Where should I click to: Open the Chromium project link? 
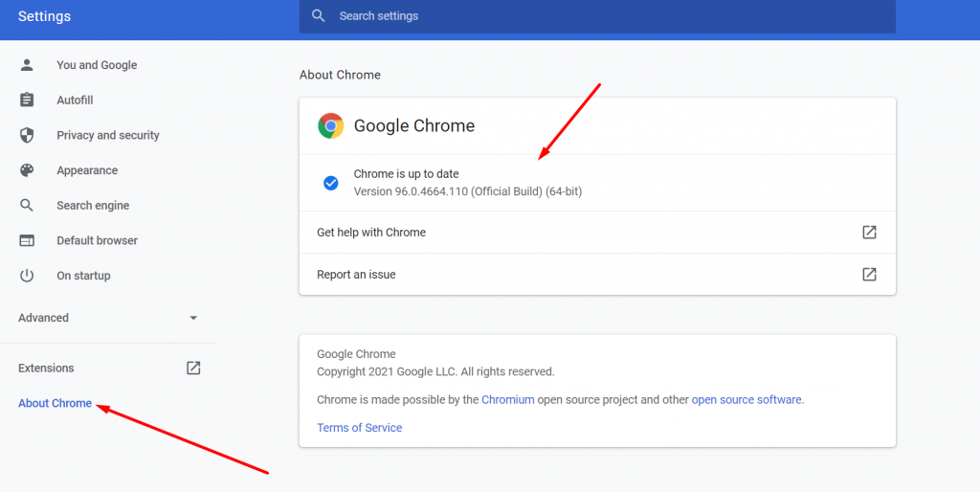coord(507,399)
